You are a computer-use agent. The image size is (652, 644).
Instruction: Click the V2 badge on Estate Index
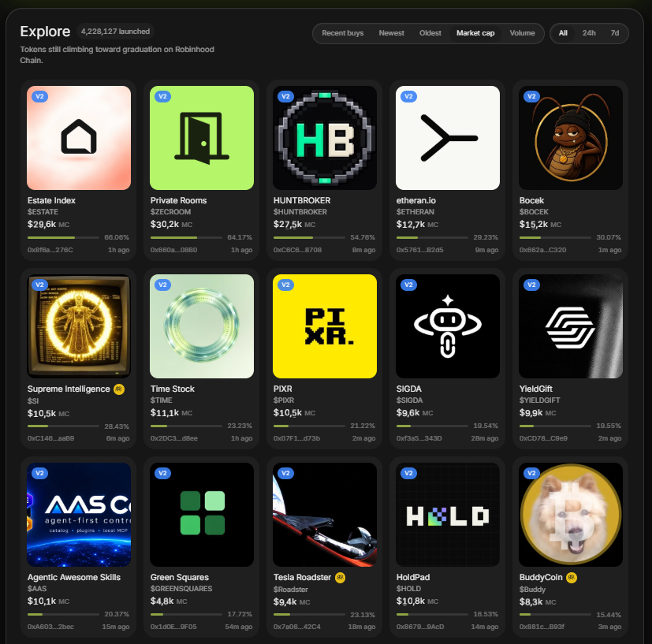(40, 96)
